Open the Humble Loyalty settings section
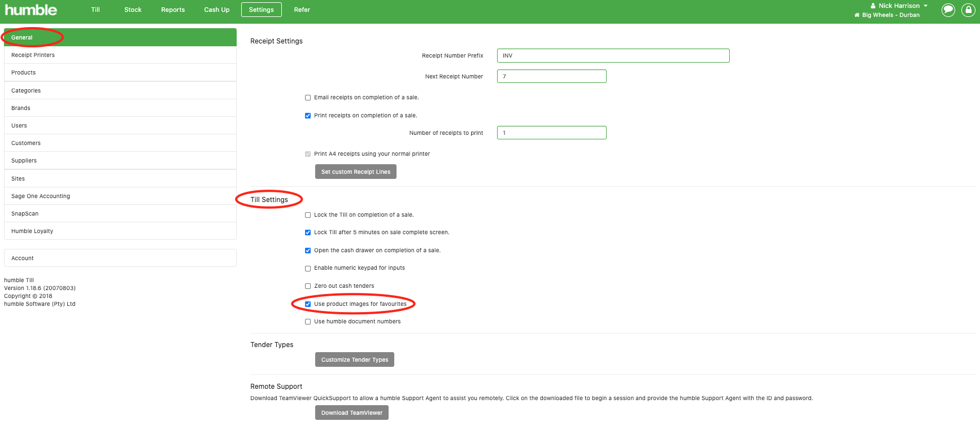 coord(120,231)
